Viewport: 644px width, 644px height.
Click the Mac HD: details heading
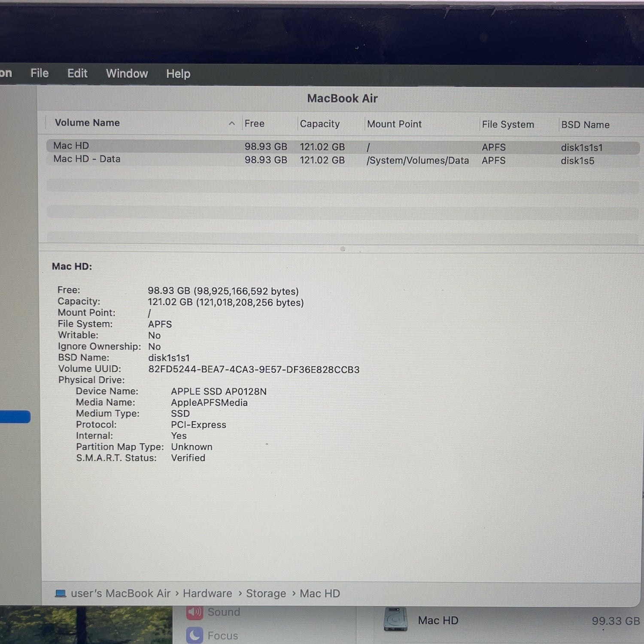point(72,267)
